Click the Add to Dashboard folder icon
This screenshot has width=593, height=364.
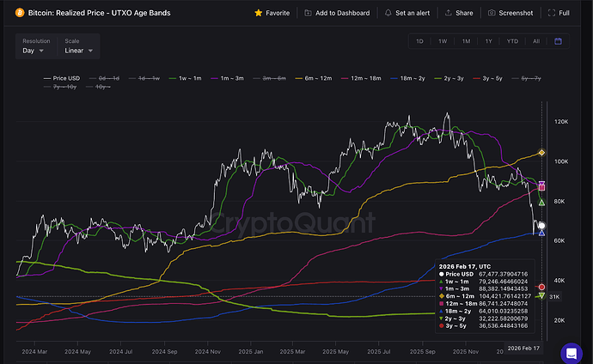[x=309, y=14]
